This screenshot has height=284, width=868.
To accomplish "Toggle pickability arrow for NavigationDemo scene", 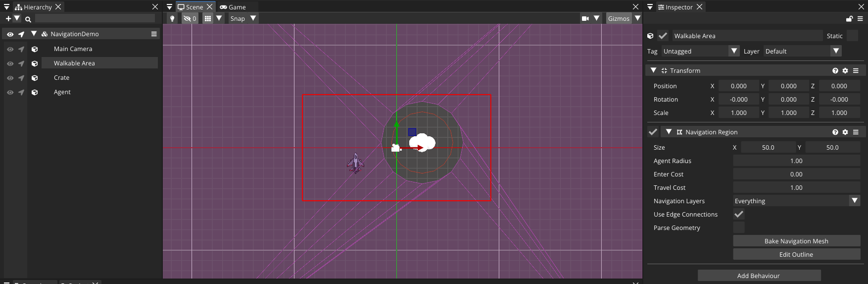I will point(21,34).
